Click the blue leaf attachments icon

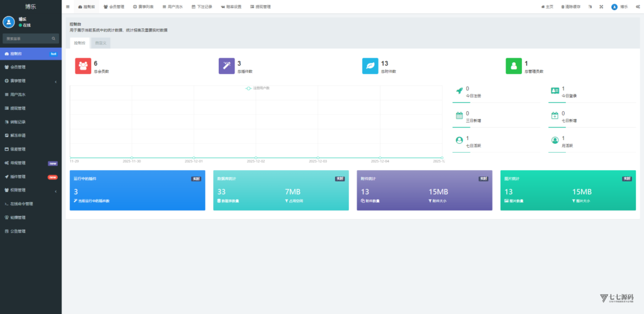click(370, 66)
